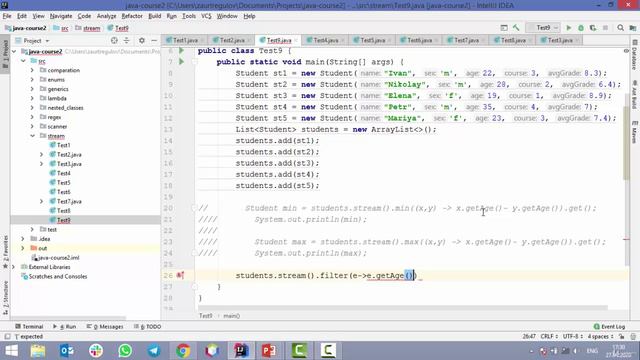Click the stop process icon in toolbar
This screenshot has width=640, height=360.
(605, 28)
